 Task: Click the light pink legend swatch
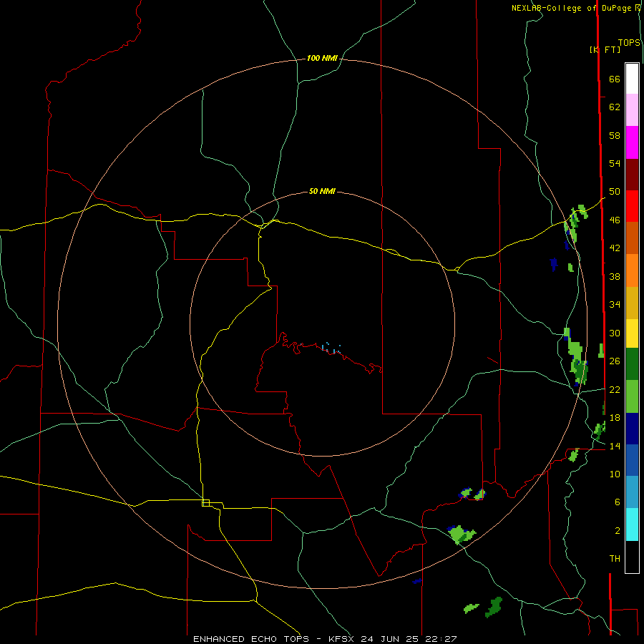(x=632, y=110)
